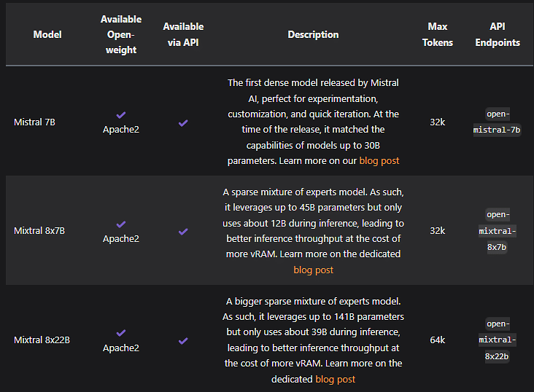Click the Mixtral 8x7B open-weight checkmark

click(x=121, y=224)
